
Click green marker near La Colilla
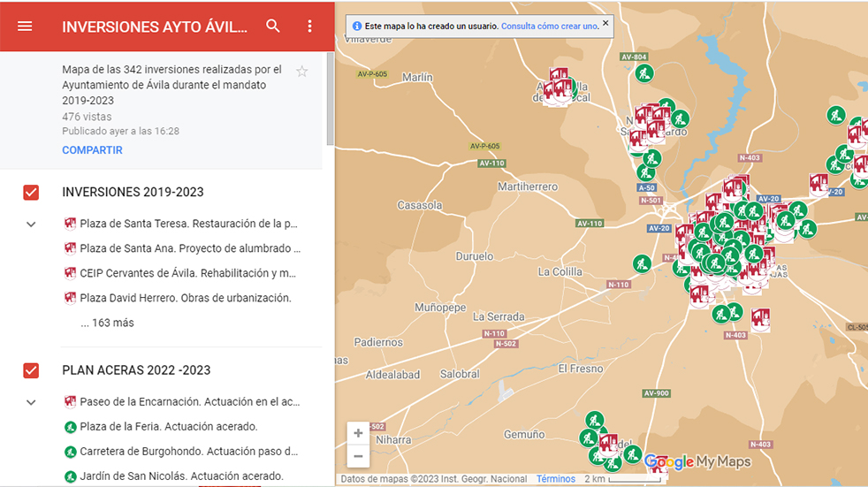(641, 263)
